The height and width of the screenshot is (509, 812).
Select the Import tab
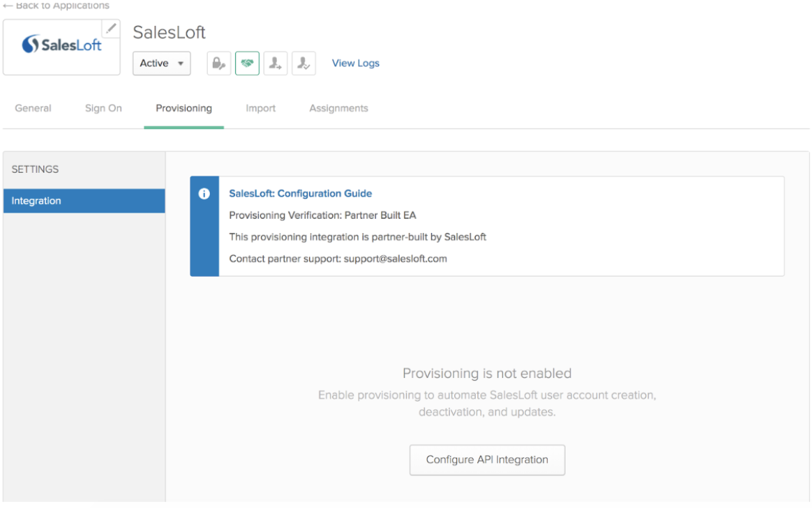coord(260,108)
